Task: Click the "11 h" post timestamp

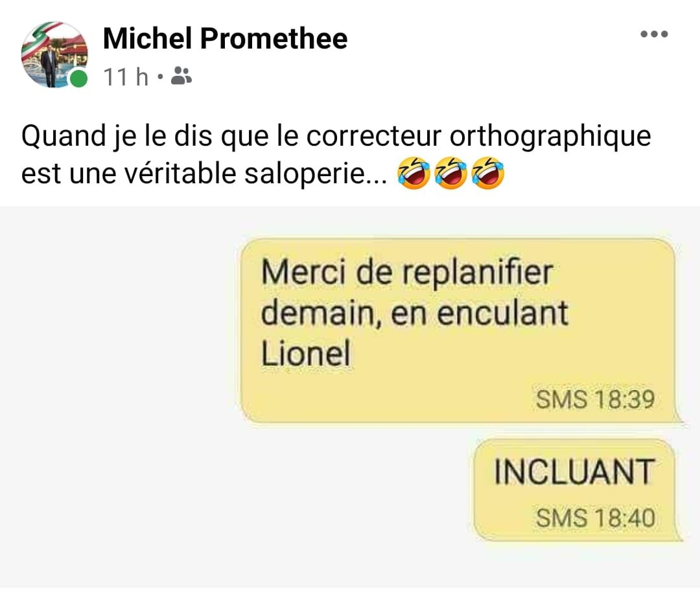Action: (x=126, y=78)
